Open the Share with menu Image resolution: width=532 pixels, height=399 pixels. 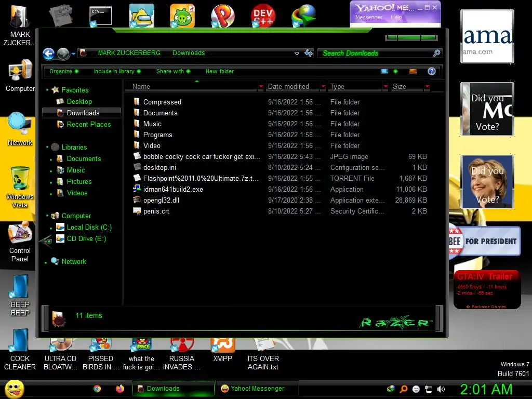[173, 71]
